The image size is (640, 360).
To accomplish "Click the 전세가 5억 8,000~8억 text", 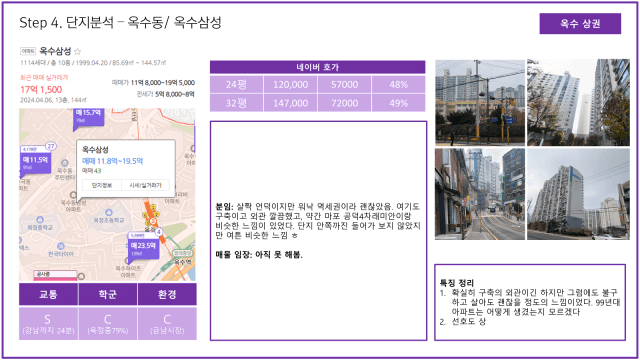I will tap(165, 94).
